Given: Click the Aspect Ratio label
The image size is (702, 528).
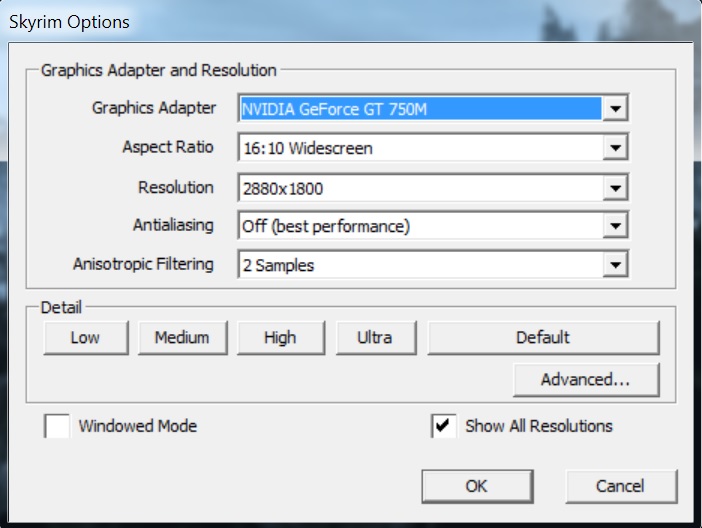Looking at the screenshot, I should pos(168,147).
